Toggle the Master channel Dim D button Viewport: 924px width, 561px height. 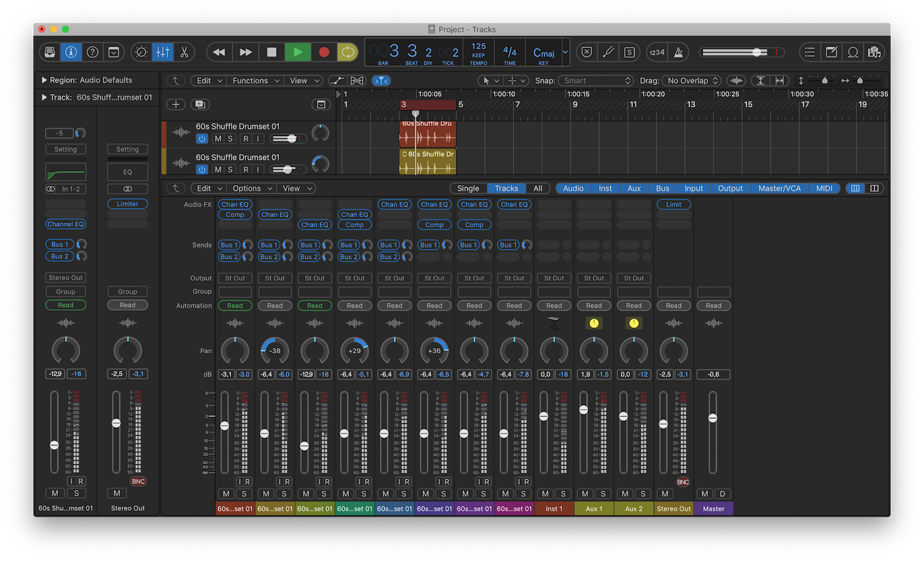click(x=722, y=494)
